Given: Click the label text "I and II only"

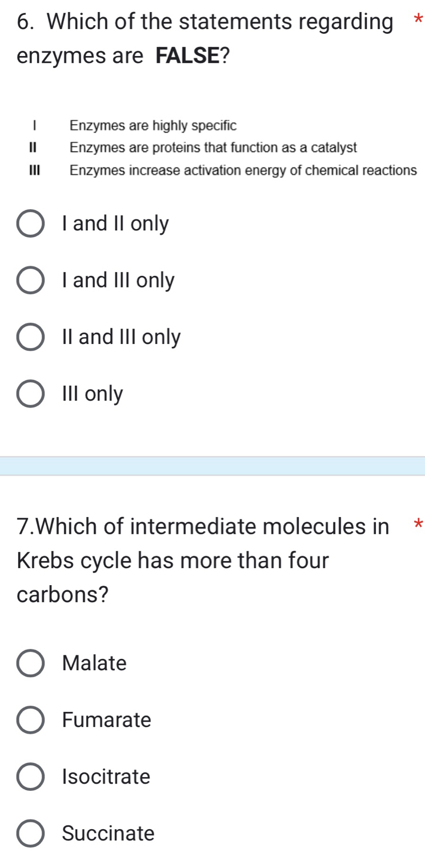Looking at the screenshot, I should pos(114,223).
